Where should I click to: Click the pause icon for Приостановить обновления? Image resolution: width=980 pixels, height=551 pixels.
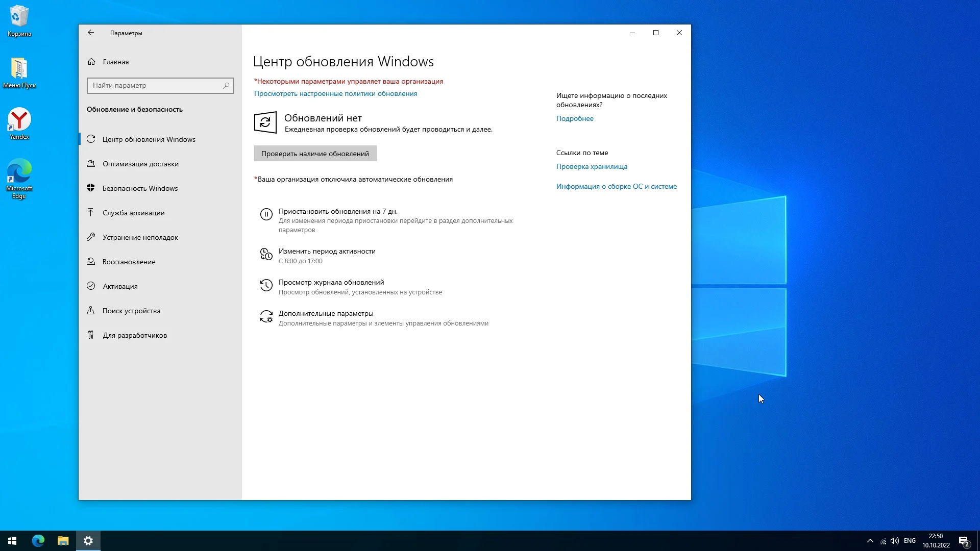click(x=266, y=214)
